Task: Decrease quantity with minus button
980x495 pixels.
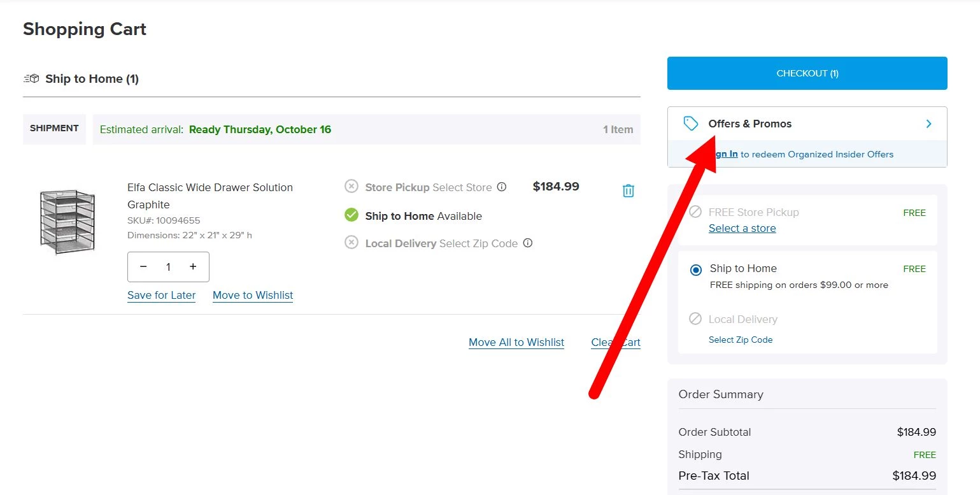Action: 143,267
